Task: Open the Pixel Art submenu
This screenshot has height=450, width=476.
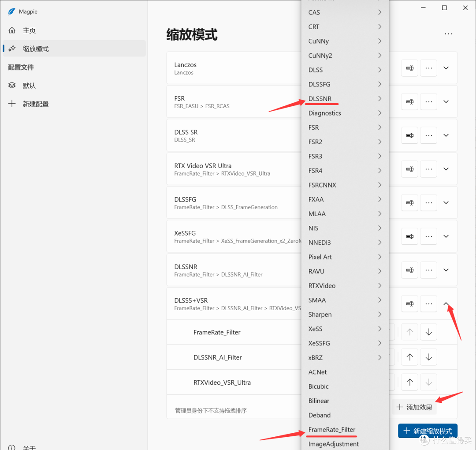Action: pos(345,257)
